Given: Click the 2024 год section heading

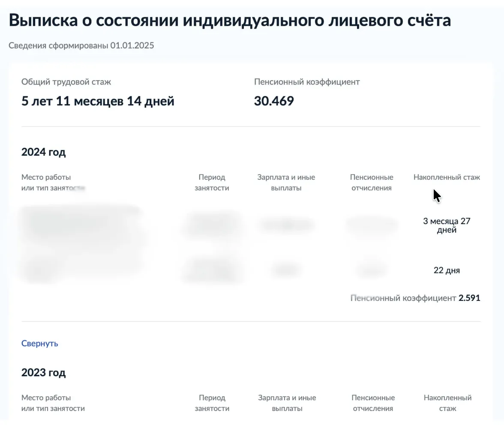Looking at the screenshot, I should [43, 152].
